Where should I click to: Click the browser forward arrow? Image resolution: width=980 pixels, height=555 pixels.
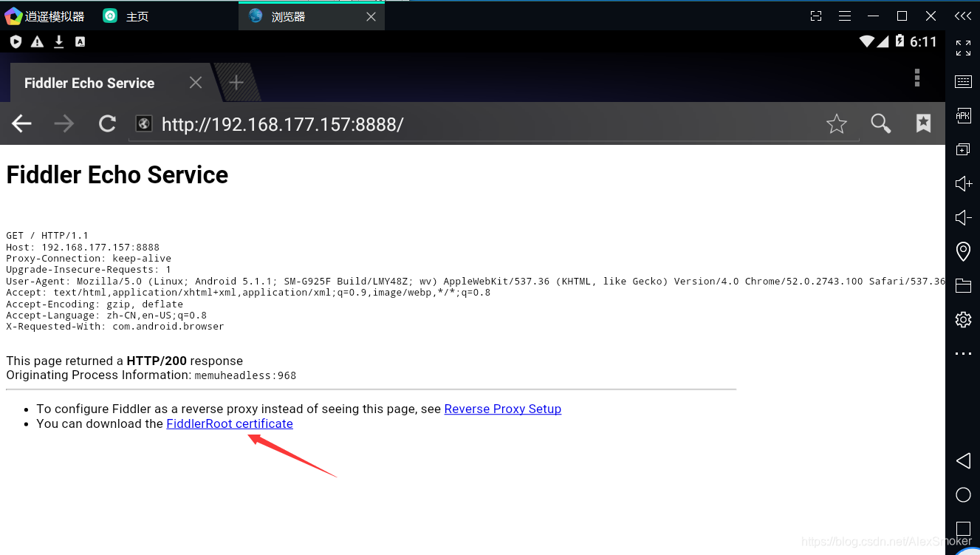click(x=64, y=123)
